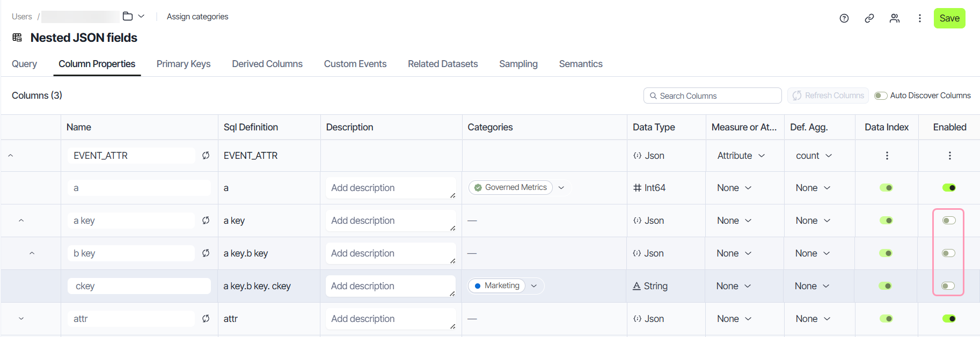Open Enabled three-dot menu in EVENT_ATTR row

click(x=950, y=156)
